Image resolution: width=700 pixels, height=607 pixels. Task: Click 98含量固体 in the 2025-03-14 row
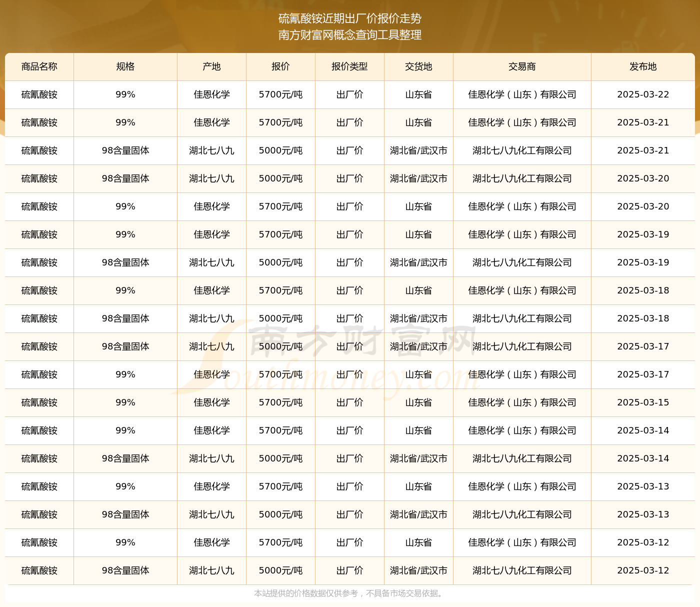pos(125,458)
